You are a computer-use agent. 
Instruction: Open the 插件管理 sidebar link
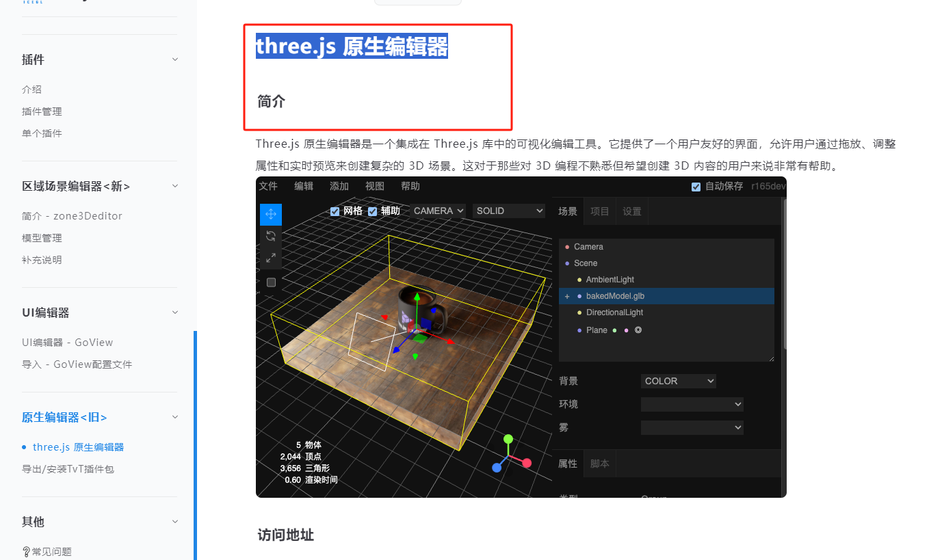42,111
